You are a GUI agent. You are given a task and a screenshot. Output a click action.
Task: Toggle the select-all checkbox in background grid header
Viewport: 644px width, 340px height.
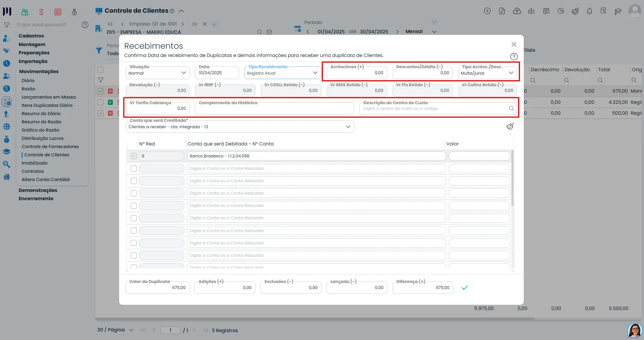click(100, 70)
